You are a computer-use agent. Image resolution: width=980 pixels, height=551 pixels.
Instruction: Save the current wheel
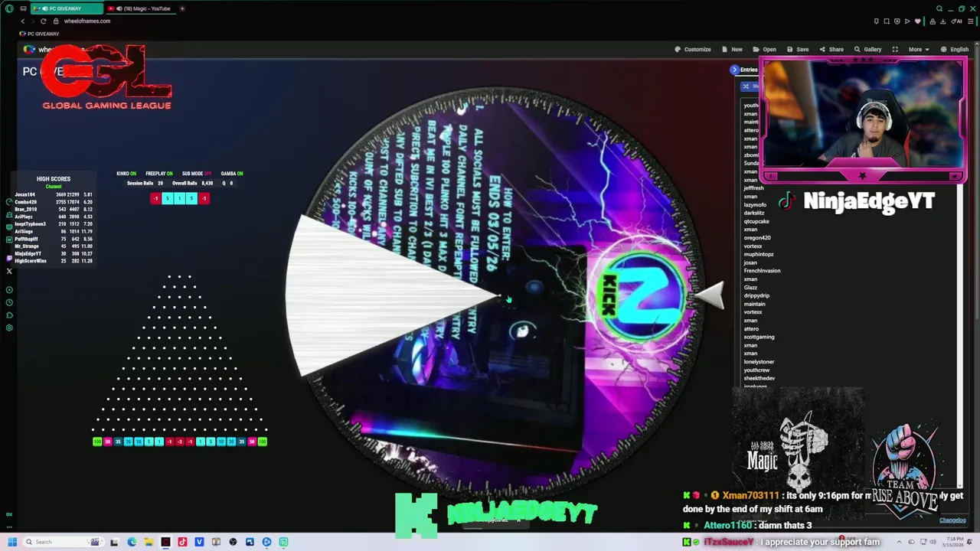(x=798, y=49)
